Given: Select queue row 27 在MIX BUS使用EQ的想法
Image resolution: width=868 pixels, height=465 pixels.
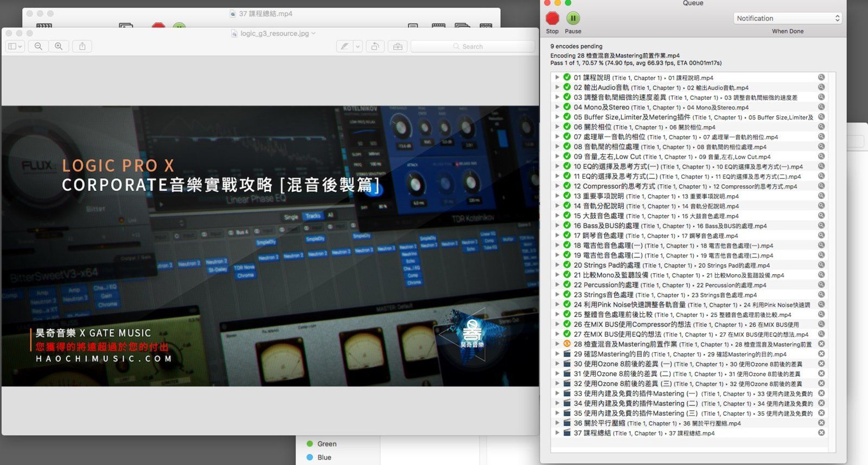Looking at the screenshot, I should pyautogui.click(x=690, y=334).
